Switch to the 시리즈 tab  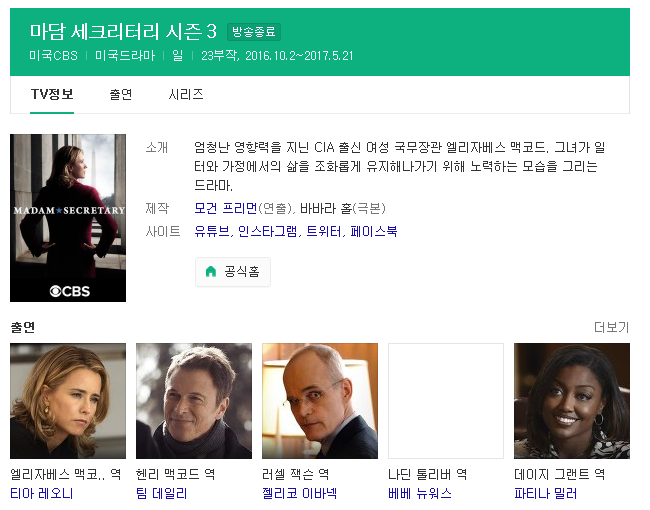point(186,95)
